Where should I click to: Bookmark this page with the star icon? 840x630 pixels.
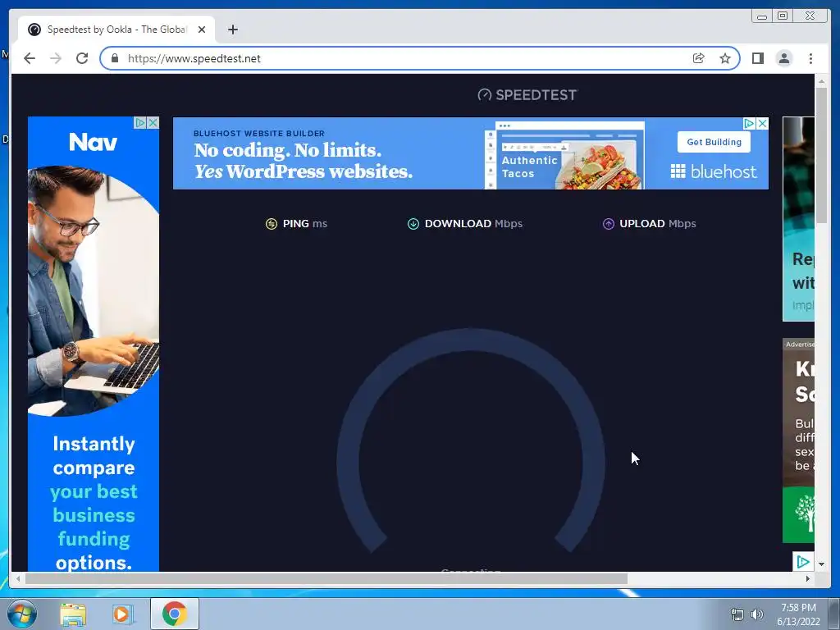pyautogui.click(x=725, y=58)
